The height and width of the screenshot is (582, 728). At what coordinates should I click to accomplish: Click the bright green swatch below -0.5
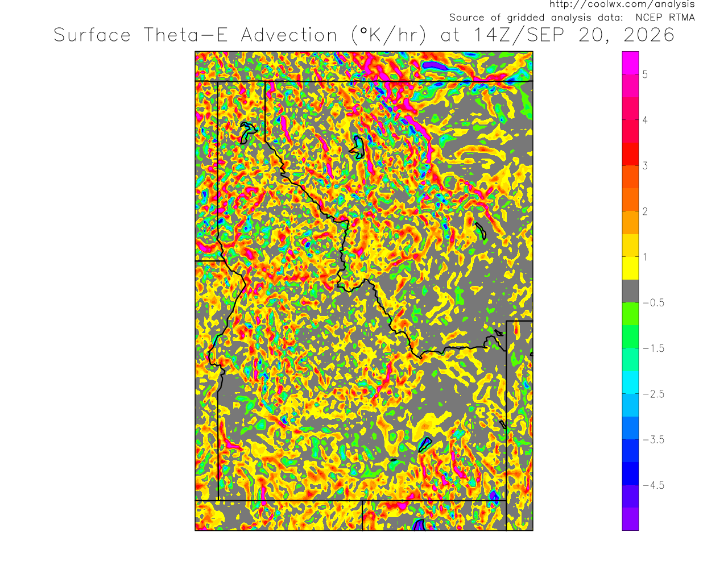click(x=630, y=314)
